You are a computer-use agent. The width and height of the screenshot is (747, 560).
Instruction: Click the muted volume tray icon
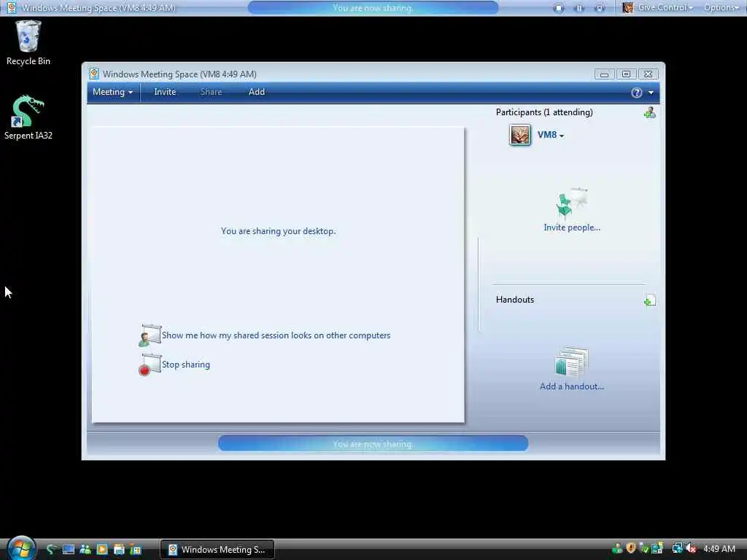click(x=692, y=548)
